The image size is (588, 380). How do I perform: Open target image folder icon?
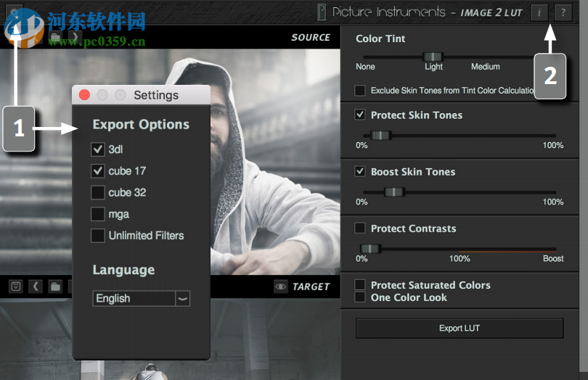point(55,286)
